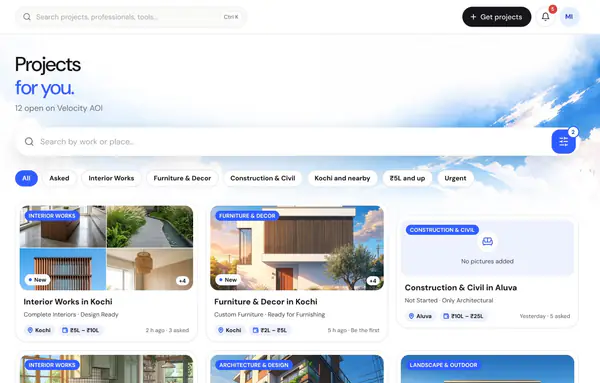Viewport: 600px width, 383px height.
Task: Click the 'Yesterday · 5 asked' text
Action: (x=545, y=316)
